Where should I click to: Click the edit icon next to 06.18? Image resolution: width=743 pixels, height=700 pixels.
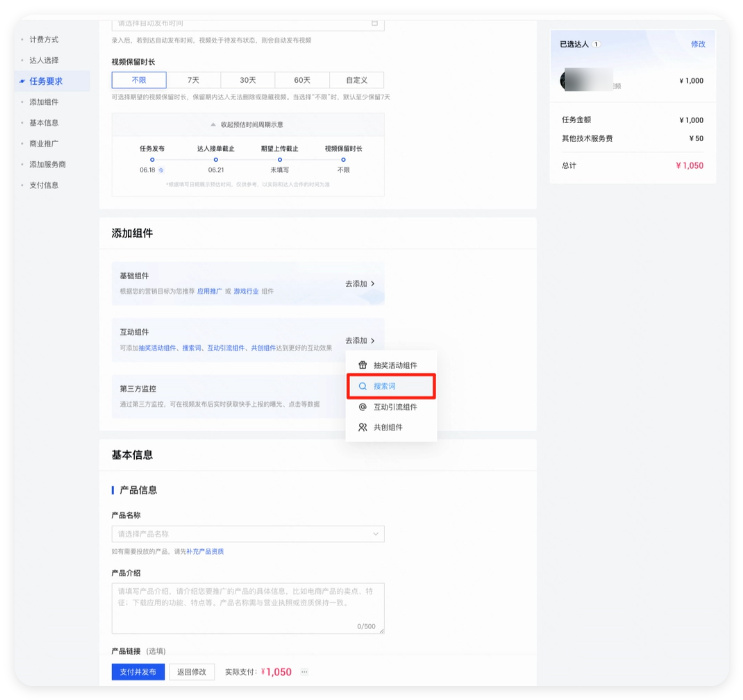coord(161,170)
